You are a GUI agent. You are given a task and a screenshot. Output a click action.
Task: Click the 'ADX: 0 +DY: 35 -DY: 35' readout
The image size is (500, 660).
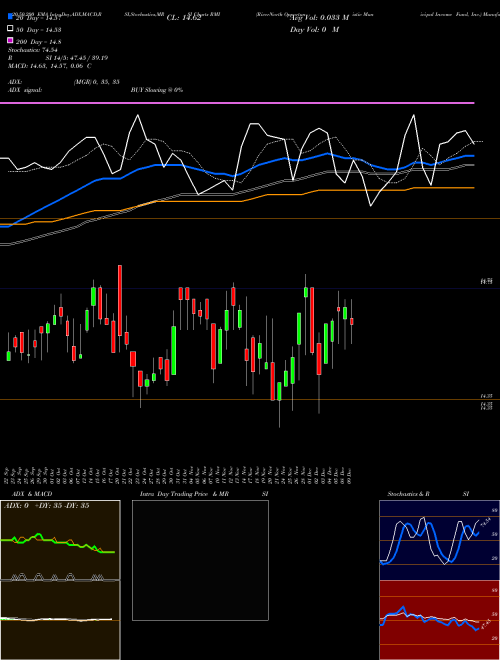46,506
